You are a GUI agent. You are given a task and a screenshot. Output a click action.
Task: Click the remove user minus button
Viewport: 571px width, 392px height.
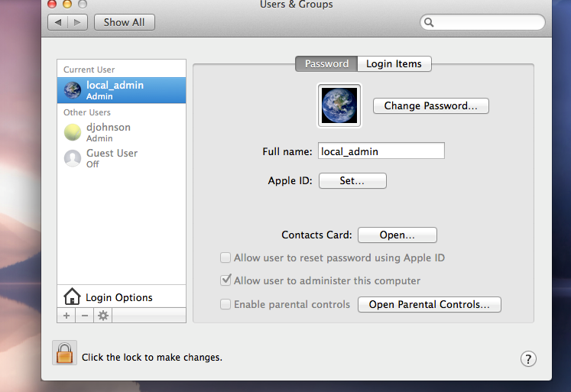(84, 316)
